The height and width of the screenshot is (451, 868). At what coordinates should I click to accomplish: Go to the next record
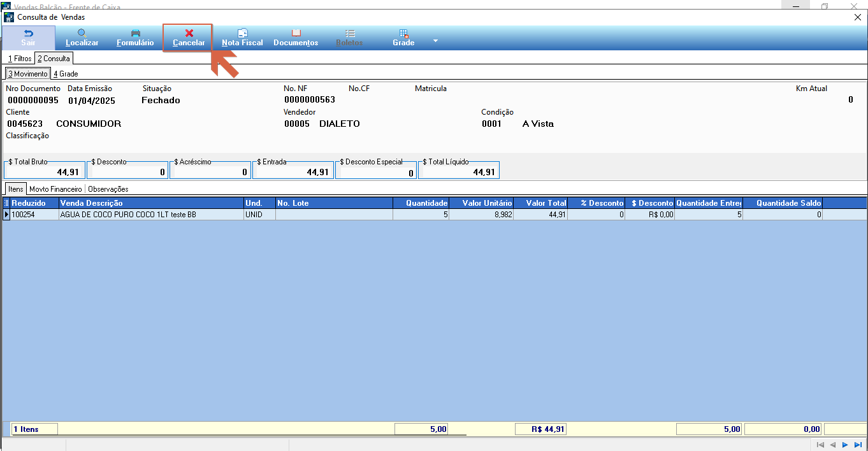click(x=845, y=445)
